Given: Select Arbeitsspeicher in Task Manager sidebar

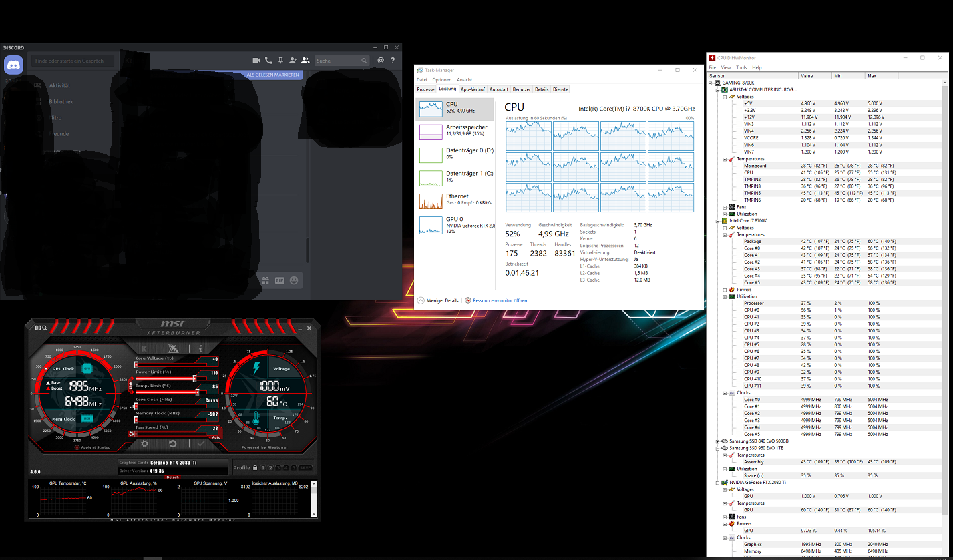Looking at the screenshot, I should click(454, 131).
